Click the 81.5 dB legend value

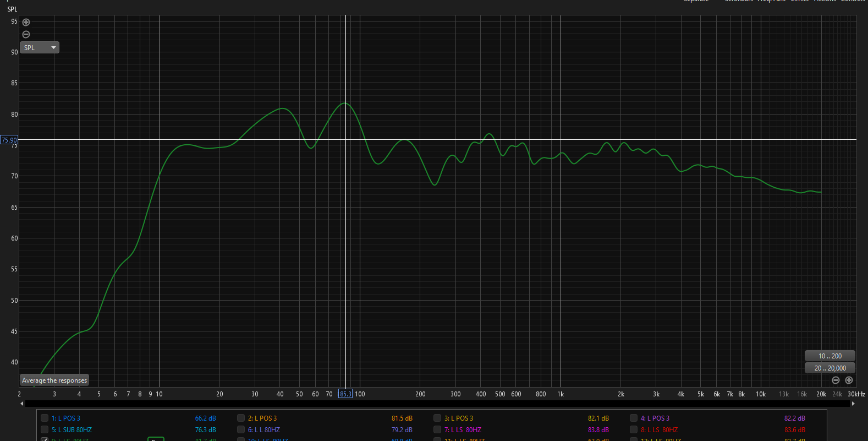(x=402, y=418)
